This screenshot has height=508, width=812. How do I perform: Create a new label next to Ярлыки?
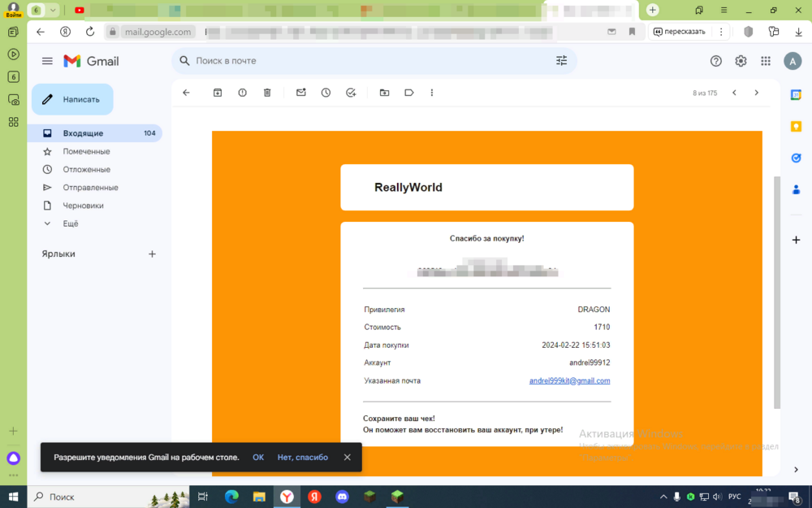(153, 254)
